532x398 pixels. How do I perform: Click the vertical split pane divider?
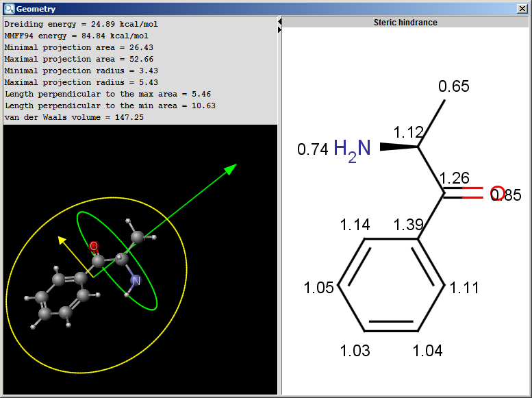[279, 206]
